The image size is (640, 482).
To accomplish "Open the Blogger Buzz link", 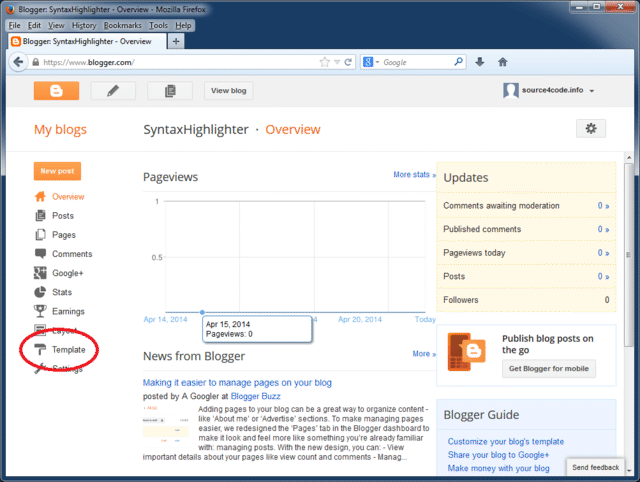I will coord(256,396).
